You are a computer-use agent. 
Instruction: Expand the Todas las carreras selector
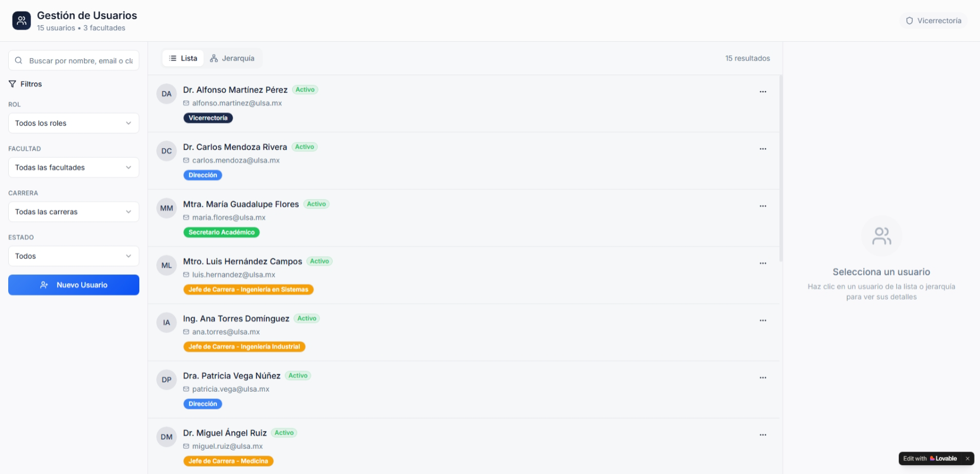click(73, 212)
